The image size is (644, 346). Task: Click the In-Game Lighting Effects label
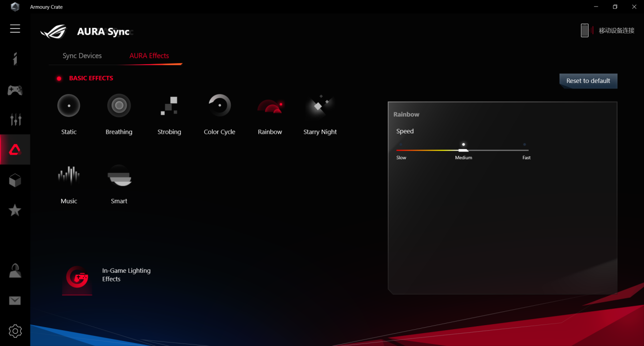[x=127, y=275]
